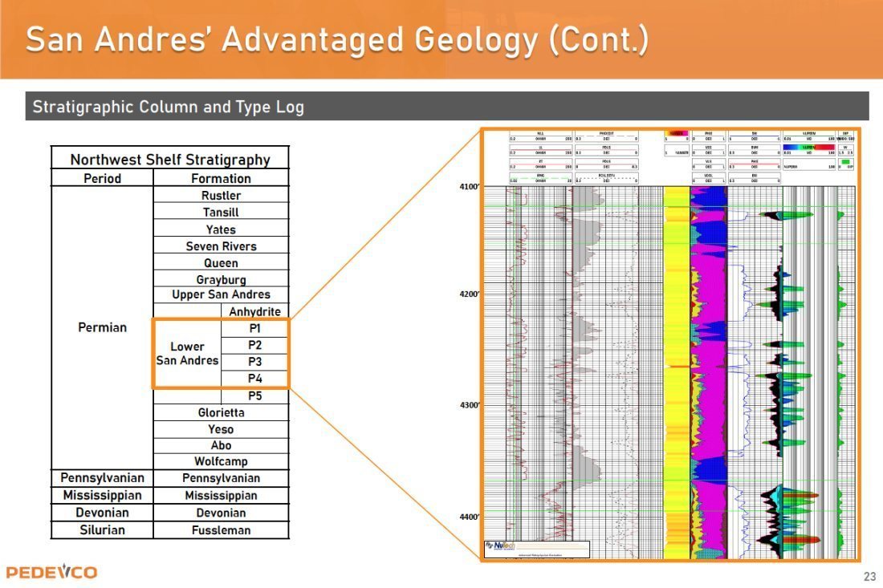Viewport: 883px width, 588px height.
Task: Select the P4 zone cell
Action: coord(255,379)
